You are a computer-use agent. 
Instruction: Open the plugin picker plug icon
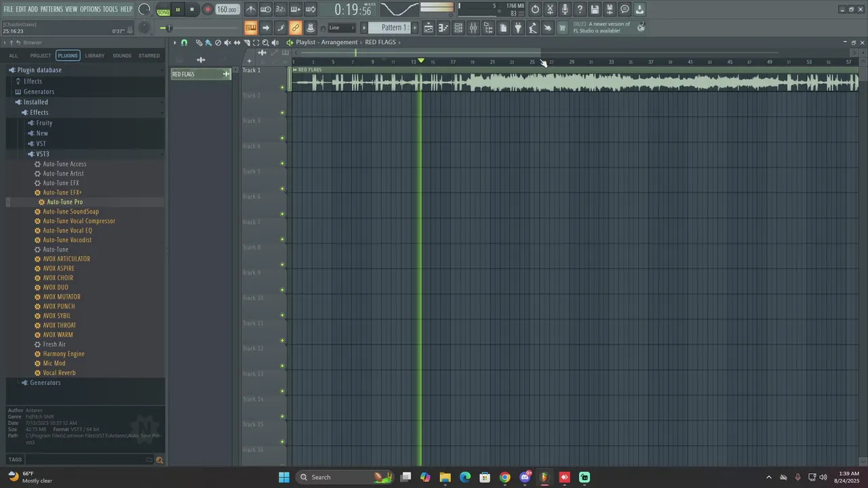click(x=518, y=28)
